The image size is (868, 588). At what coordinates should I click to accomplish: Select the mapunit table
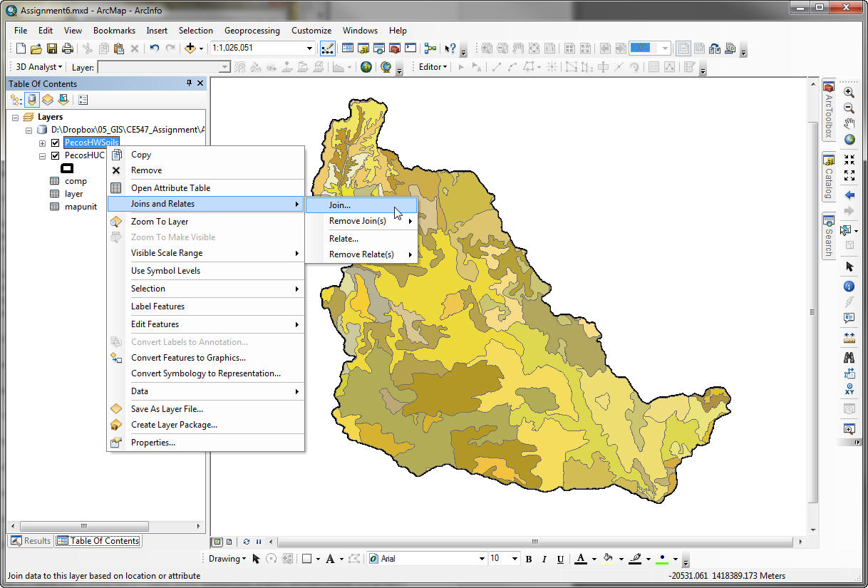coord(81,207)
